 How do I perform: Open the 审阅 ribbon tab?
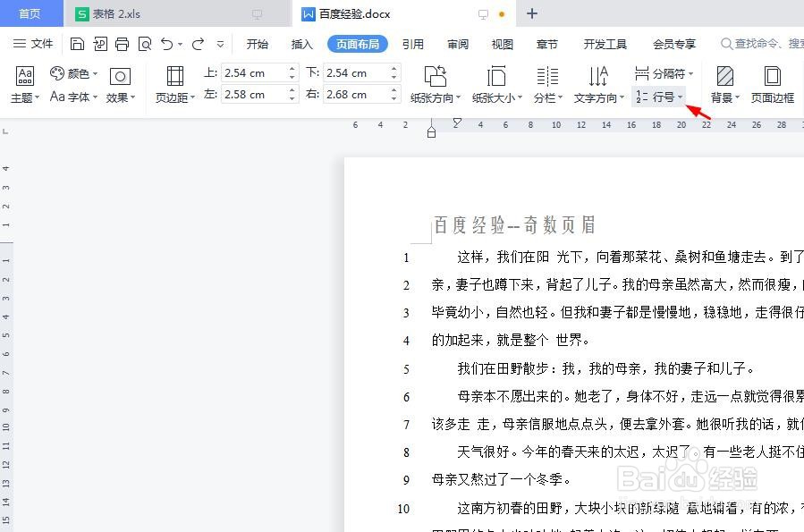tap(457, 44)
